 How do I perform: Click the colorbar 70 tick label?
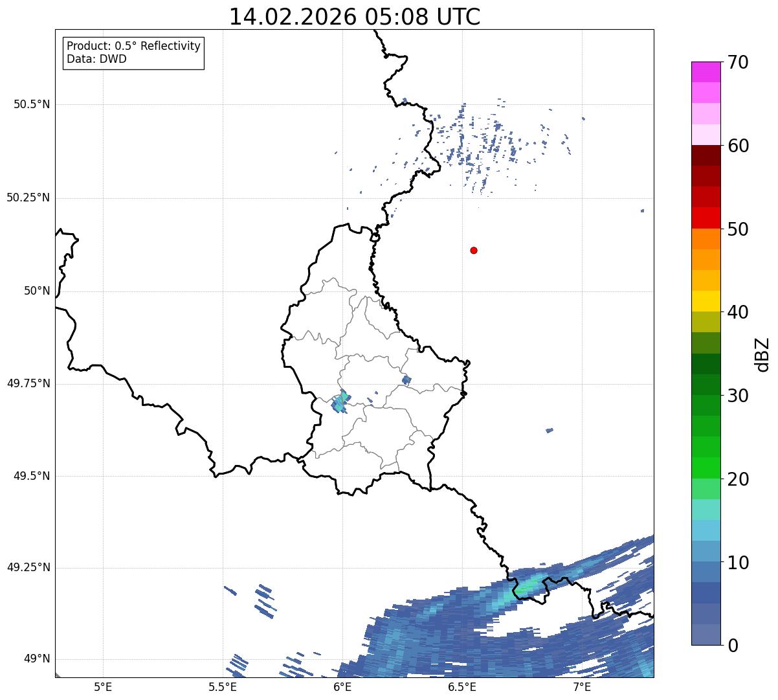pos(738,62)
